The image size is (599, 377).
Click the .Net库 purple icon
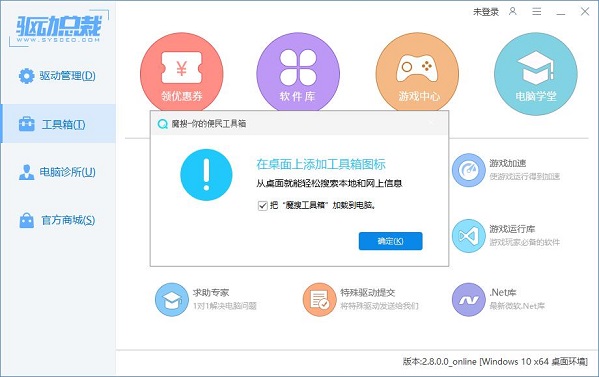468,299
